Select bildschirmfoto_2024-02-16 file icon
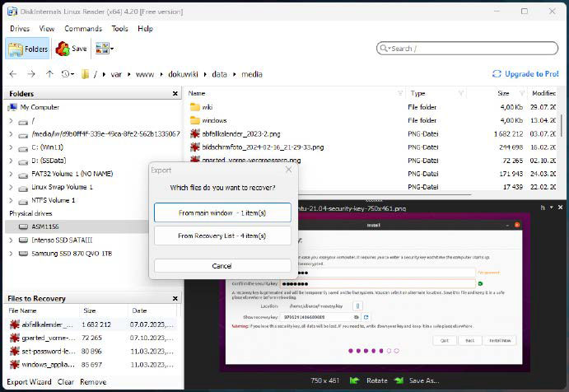 tap(195, 147)
